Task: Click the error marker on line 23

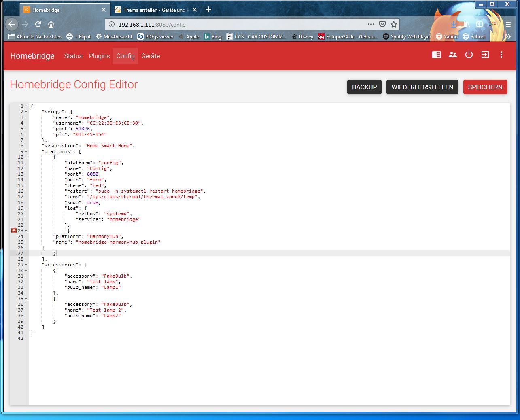Action: click(x=14, y=231)
